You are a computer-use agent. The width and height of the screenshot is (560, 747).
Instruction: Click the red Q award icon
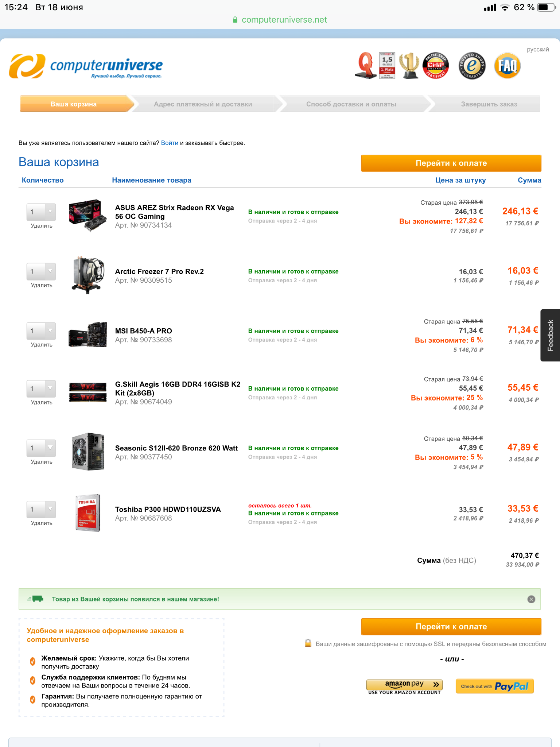pyautogui.click(x=365, y=66)
